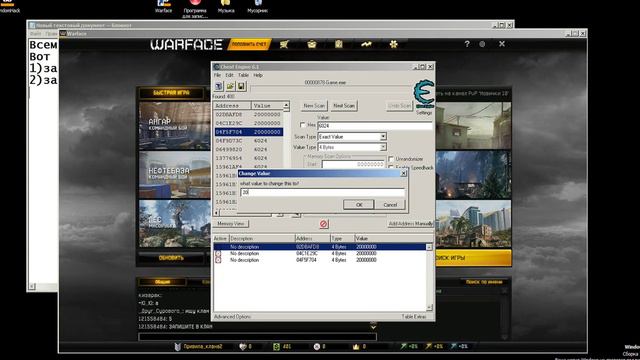Screen dimensions: 640x360
Task: Click the Warface chat message input field
Action: coord(258,337)
